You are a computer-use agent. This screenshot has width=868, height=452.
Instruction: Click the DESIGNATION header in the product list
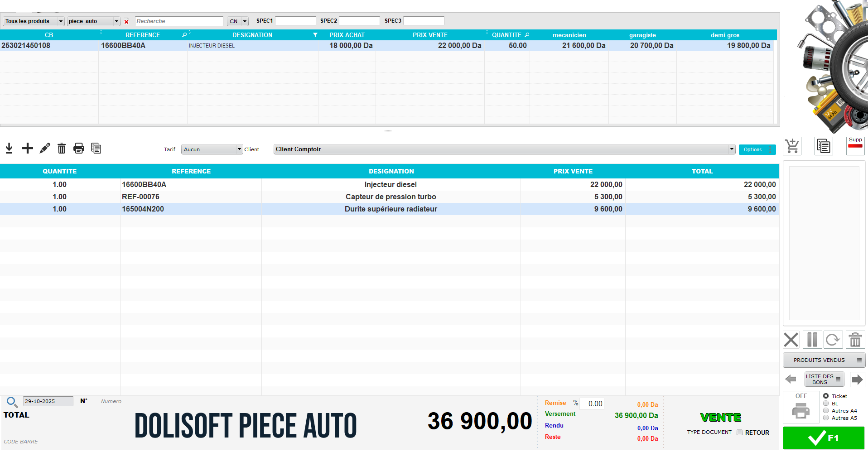[x=252, y=35]
